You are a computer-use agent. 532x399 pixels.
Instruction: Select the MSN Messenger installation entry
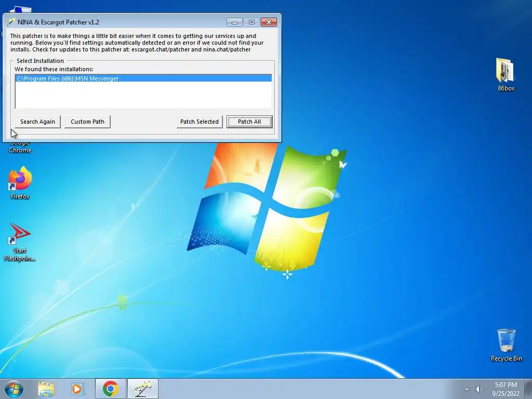[x=143, y=78]
